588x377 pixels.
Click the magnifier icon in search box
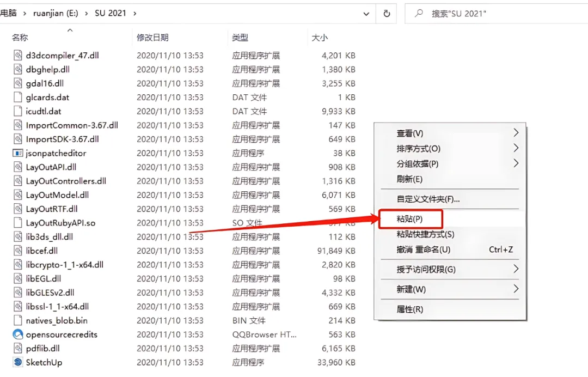[x=419, y=14]
